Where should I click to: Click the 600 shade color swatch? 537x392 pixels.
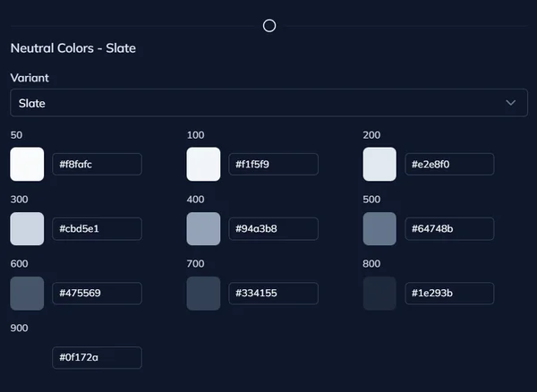(x=27, y=294)
